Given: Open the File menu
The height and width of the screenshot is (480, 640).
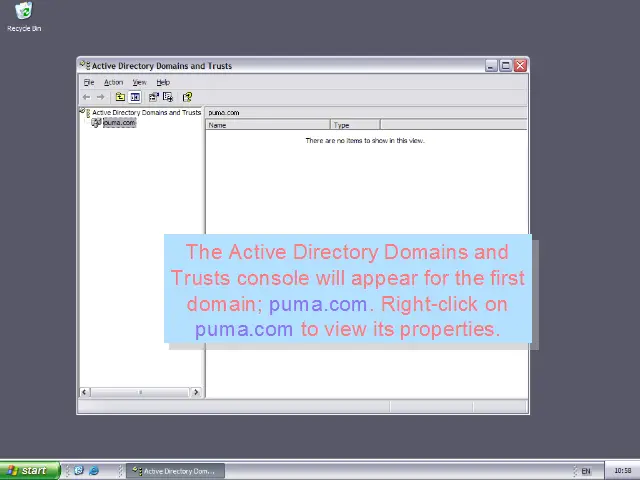Looking at the screenshot, I should tap(89, 82).
